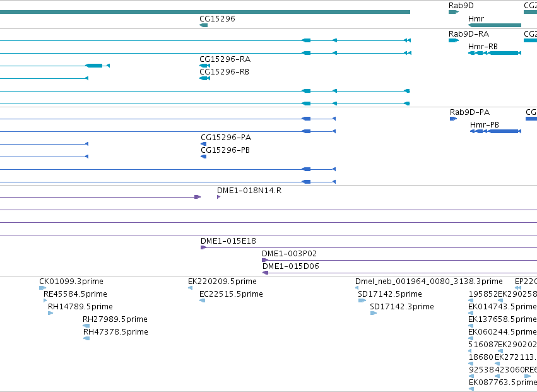This screenshot has height=392, width=537.
Task: Click the Hmr-RB transcript label
Action: click(x=483, y=46)
